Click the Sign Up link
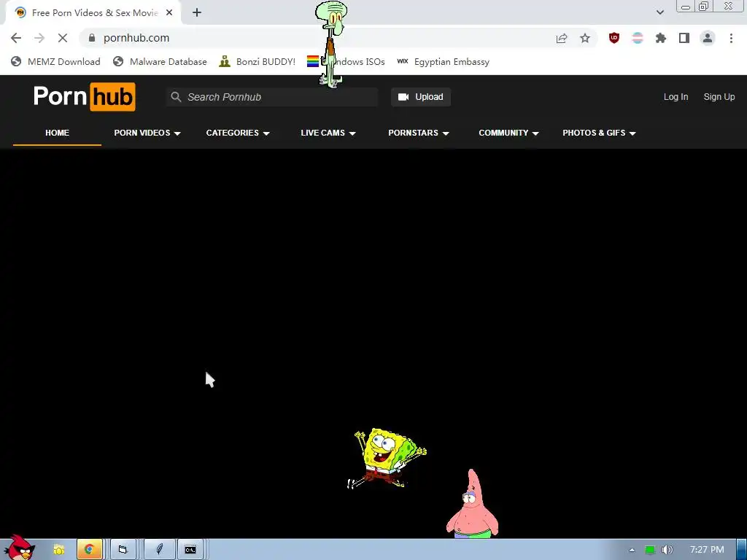This screenshot has height=560, width=747. [719, 97]
